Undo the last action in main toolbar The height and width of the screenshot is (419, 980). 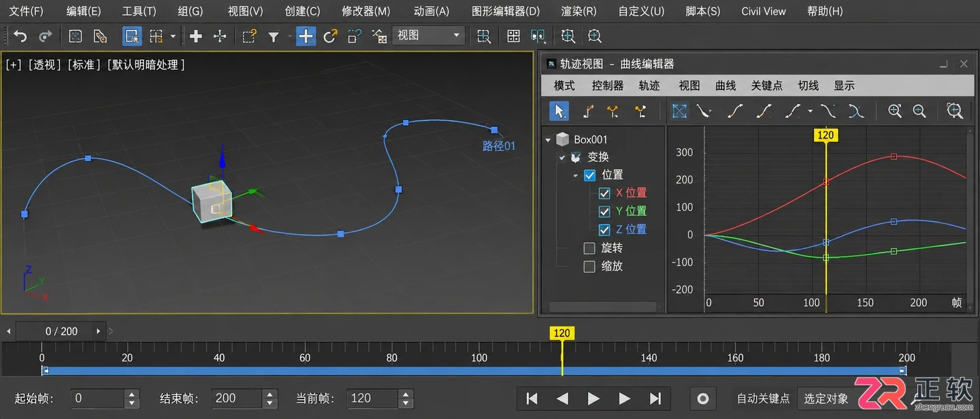[x=20, y=36]
